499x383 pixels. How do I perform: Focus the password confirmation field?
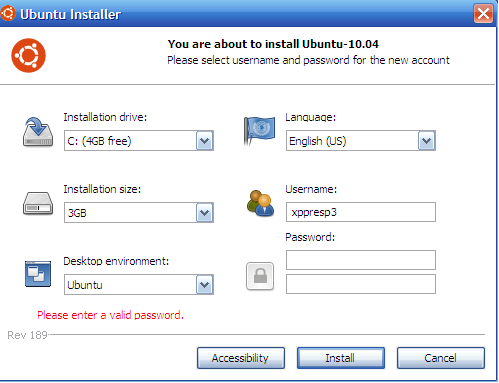(361, 284)
